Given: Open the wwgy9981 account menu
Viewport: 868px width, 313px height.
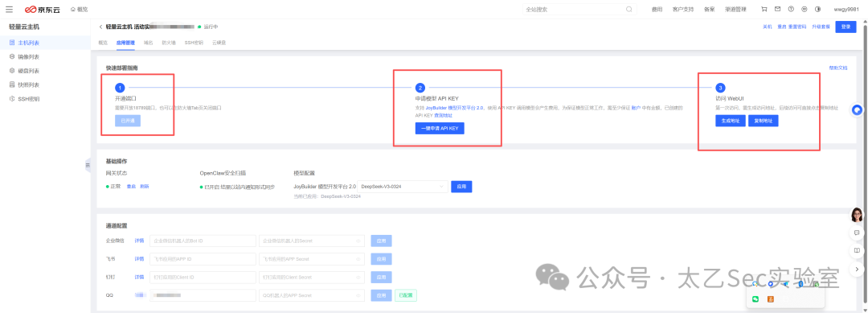Looking at the screenshot, I should pyautogui.click(x=846, y=10).
